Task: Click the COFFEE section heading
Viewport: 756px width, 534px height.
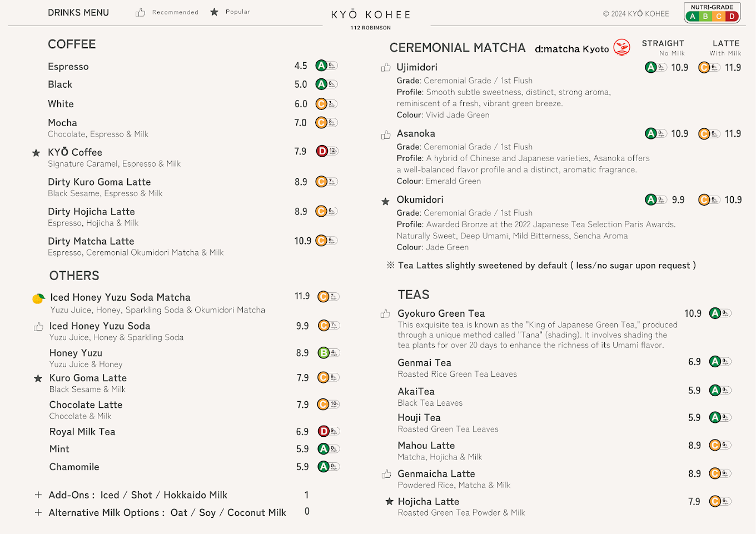Action: (x=72, y=44)
